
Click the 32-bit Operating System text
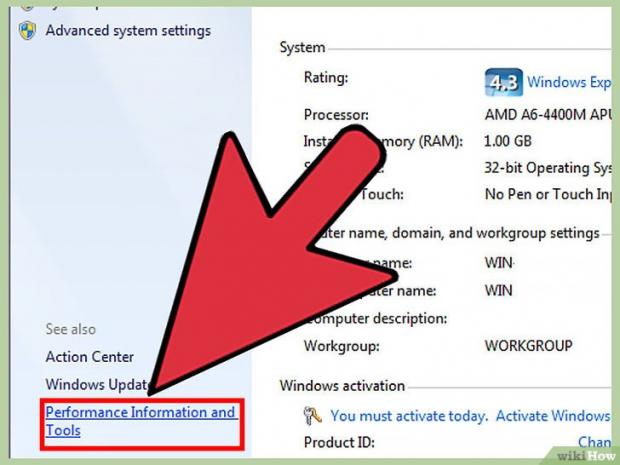point(546,167)
